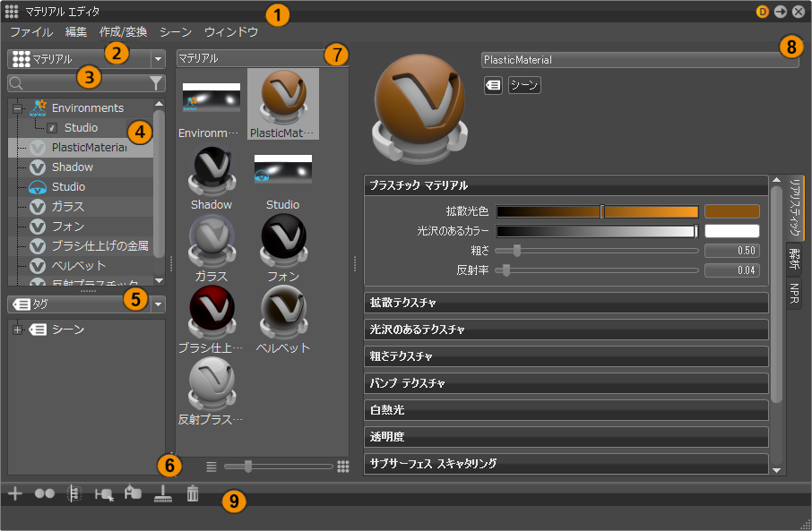Click the 反射率 slider track
The width and height of the screenshot is (812, 531).
[x=597, y=270]
